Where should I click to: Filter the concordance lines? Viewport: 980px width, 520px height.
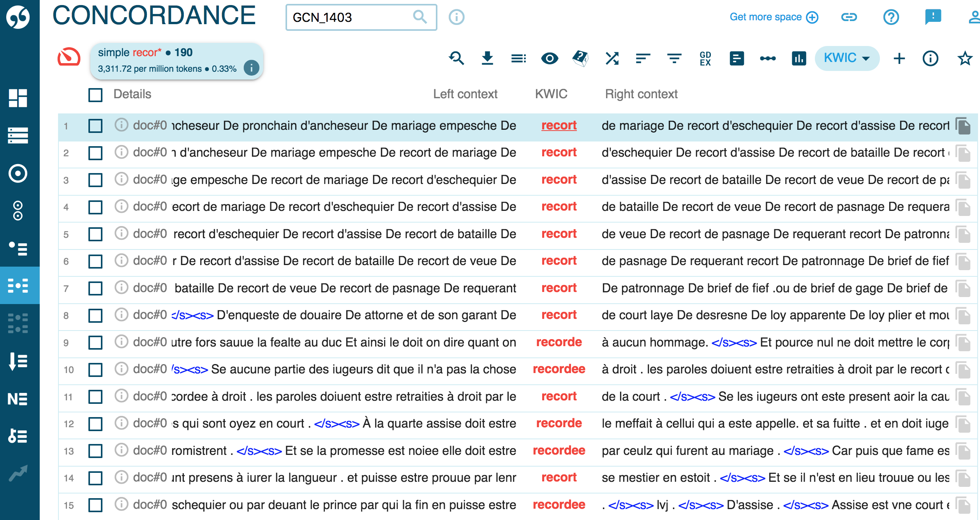(x=674, y=58)
